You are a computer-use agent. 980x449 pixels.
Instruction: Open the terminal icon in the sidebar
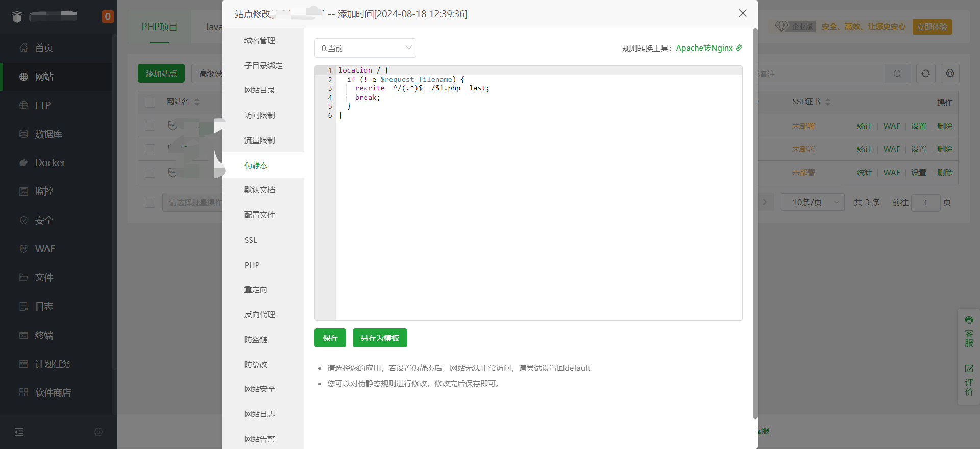click(x=23, y=335)
